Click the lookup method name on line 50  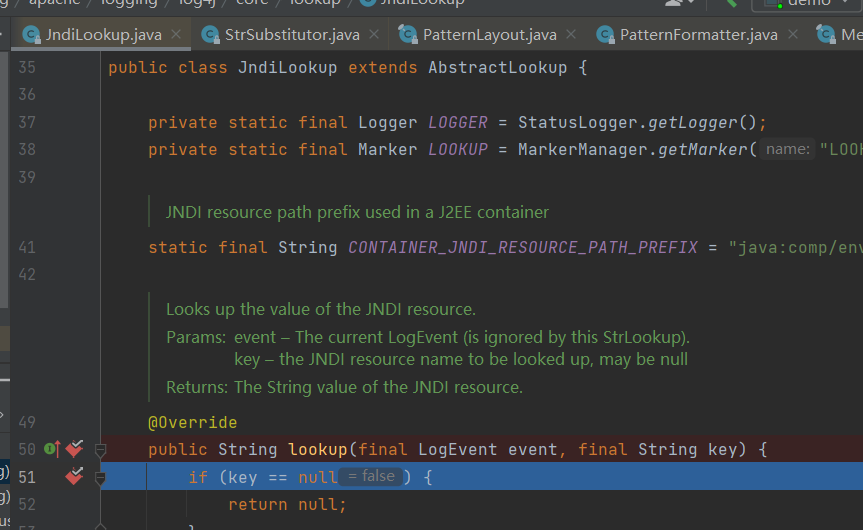pos(318,450)
